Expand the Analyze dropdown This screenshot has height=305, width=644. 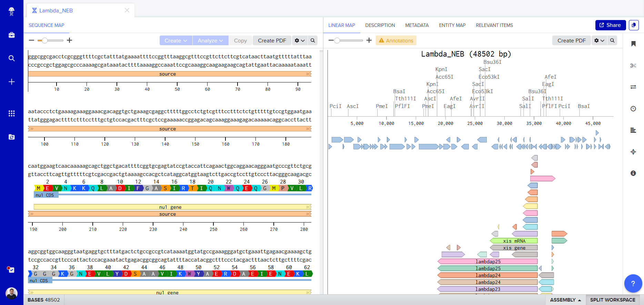(x=210, y=41)
